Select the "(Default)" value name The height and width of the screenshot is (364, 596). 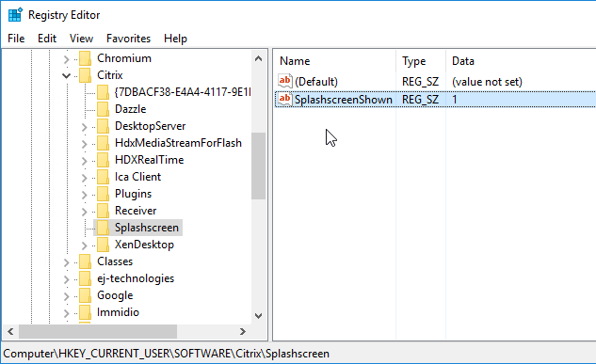pyautogui.click(x=316, y=82)
